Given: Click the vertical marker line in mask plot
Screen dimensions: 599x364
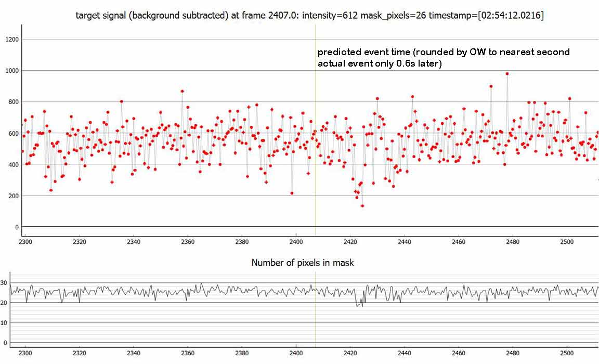Looking at the screenshot, I should [316, 322].
